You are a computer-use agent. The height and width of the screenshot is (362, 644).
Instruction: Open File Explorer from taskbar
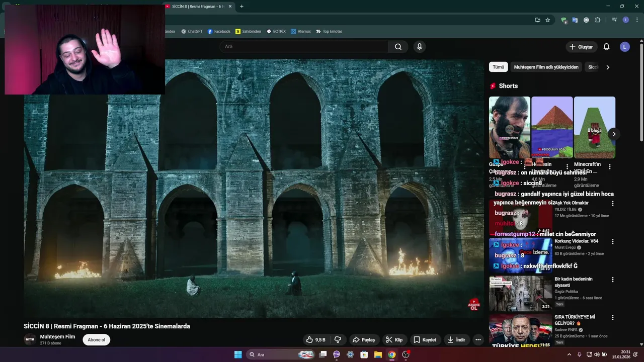378,354
